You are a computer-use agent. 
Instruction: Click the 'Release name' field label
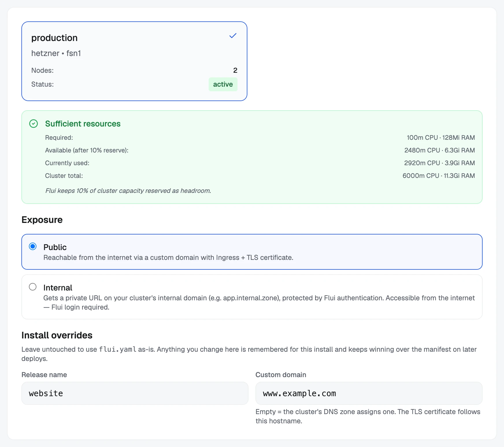click(x=44, y=375)
